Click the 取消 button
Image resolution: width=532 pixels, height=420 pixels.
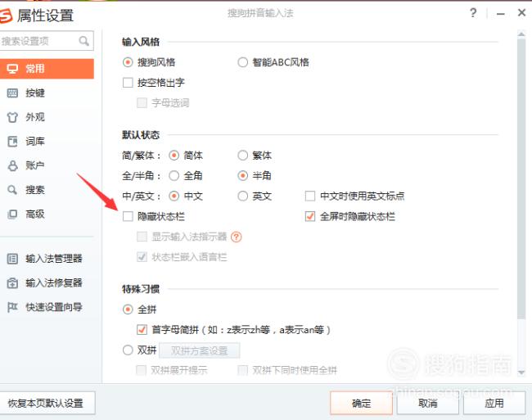click(x=427, y=403)
